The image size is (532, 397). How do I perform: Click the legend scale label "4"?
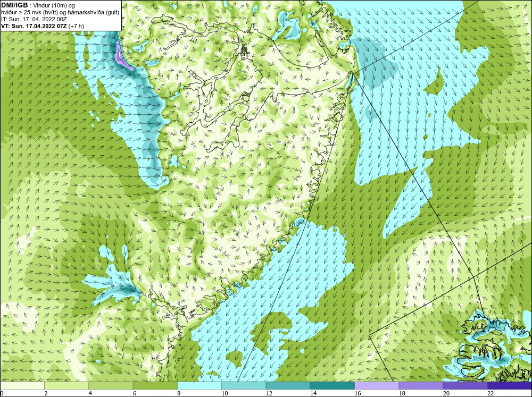pos(90,393)
